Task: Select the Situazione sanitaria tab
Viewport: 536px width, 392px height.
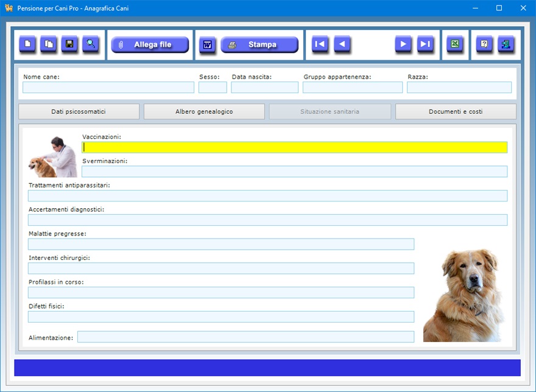Action: pyautogui.click(x=330, y=111)
